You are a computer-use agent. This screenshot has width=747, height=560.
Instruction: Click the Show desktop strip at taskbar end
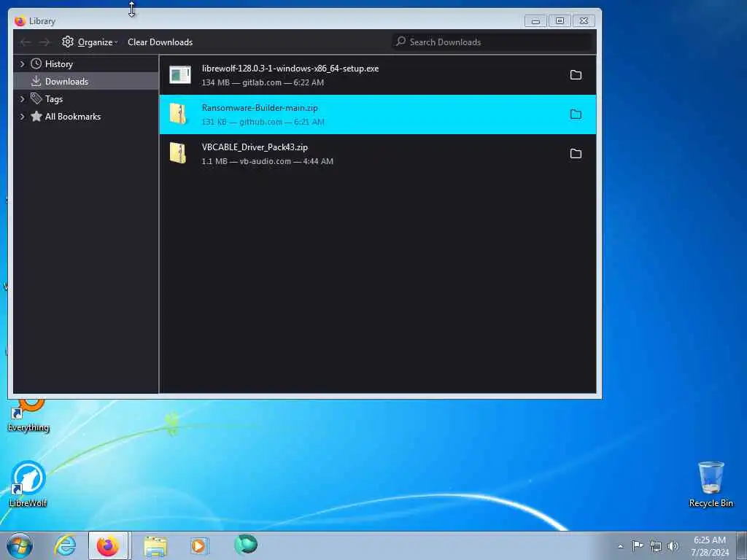point(742,545)
